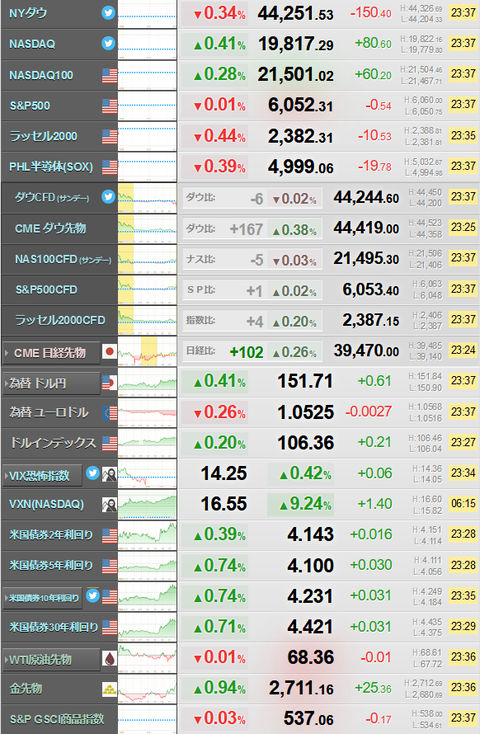Open the VXN(NASDAQ) link
Screen dimensions: 480x734
(46, 504)
